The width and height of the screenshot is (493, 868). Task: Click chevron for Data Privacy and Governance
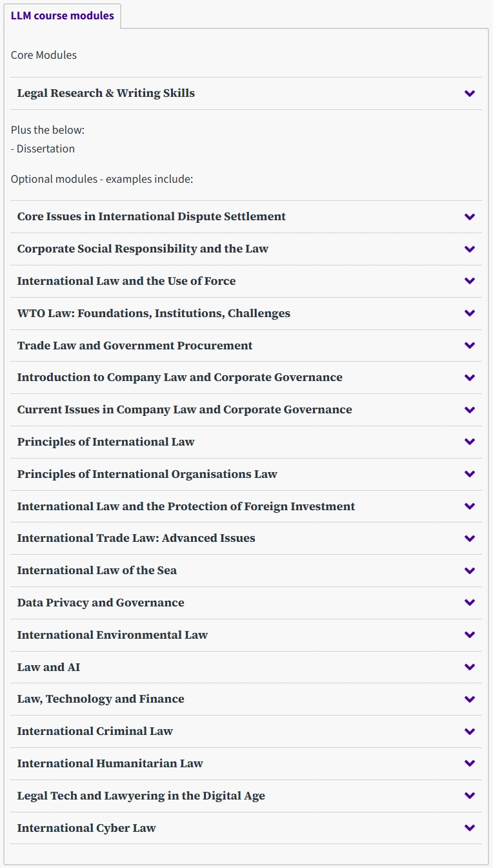[x=470, y=603]
